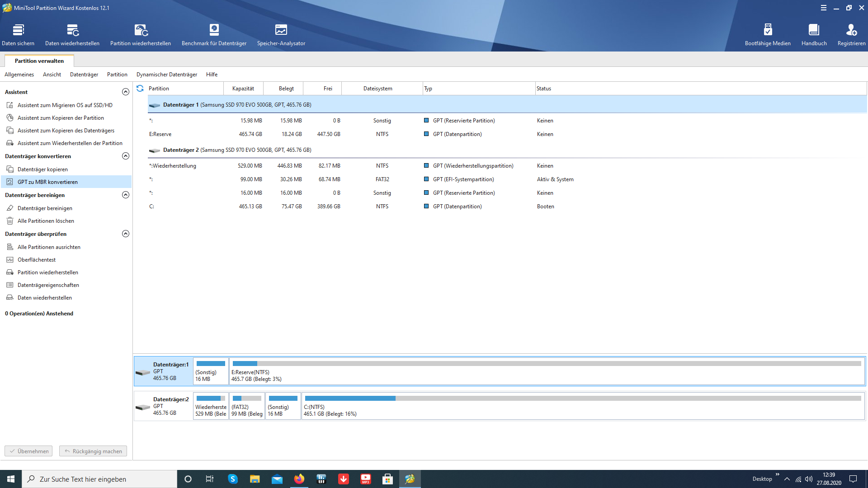Screen dimensions: 868x488
Task: Open Assistent zum Kopieren des Datenträgers
Action: click(x=66, y=131)
